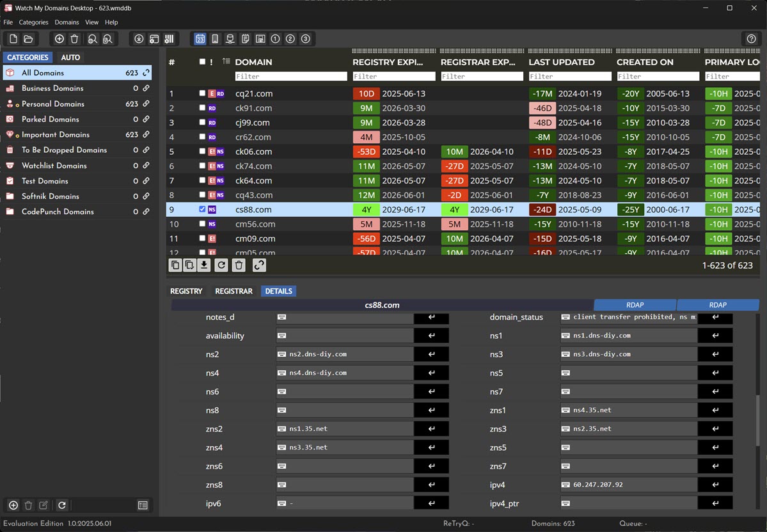Open the File menu

(8, 22)
